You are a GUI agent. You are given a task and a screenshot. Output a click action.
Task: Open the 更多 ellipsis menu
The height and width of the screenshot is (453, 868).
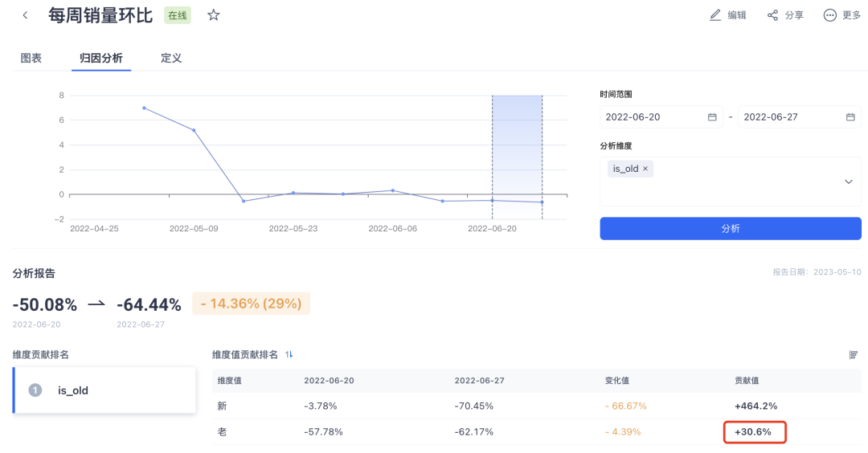(830, 15)
